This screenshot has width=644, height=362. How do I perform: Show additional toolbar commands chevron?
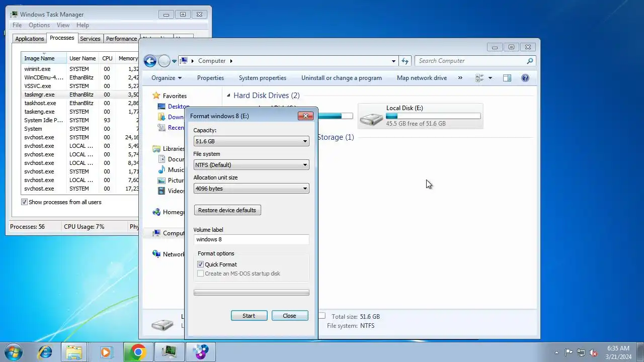pyautogui.click(x=460, y=78)
